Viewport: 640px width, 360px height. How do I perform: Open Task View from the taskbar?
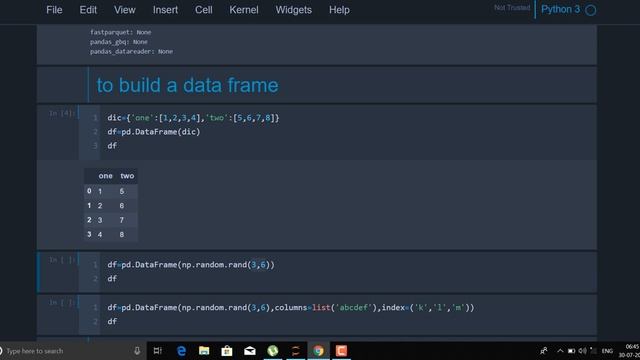click(158, 351)
